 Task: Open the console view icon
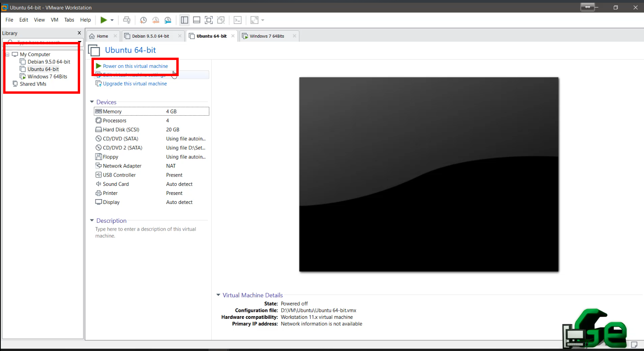(238, 20)
